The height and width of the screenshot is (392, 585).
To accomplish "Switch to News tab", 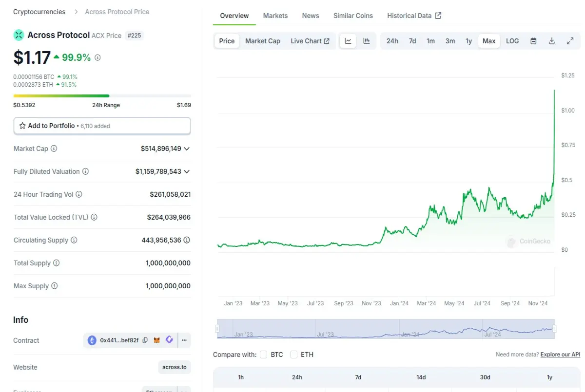I will tap(311, 16).
